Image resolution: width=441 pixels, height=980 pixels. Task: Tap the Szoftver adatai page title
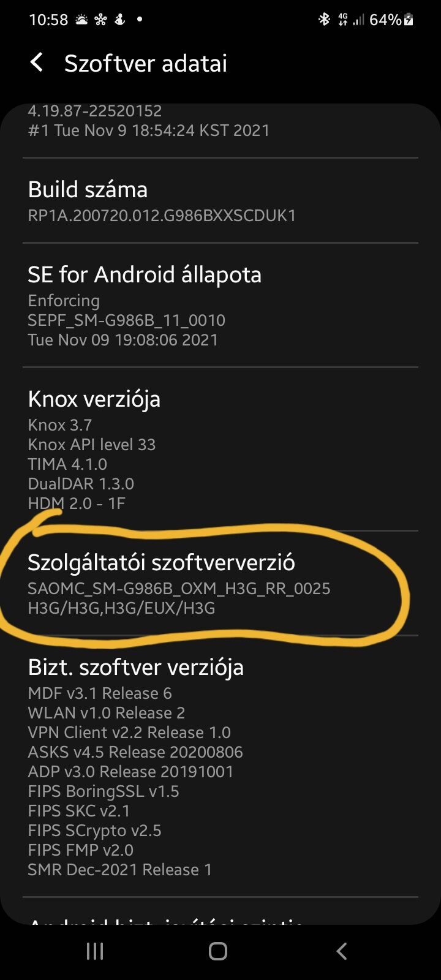pos(146,63)
